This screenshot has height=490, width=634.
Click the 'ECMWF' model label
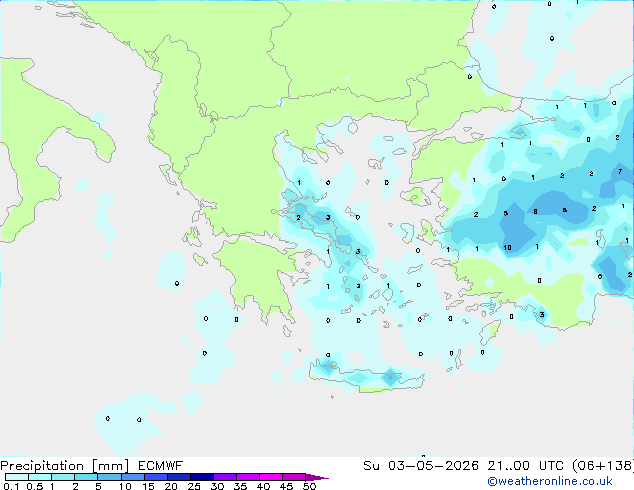coord(161,466)
